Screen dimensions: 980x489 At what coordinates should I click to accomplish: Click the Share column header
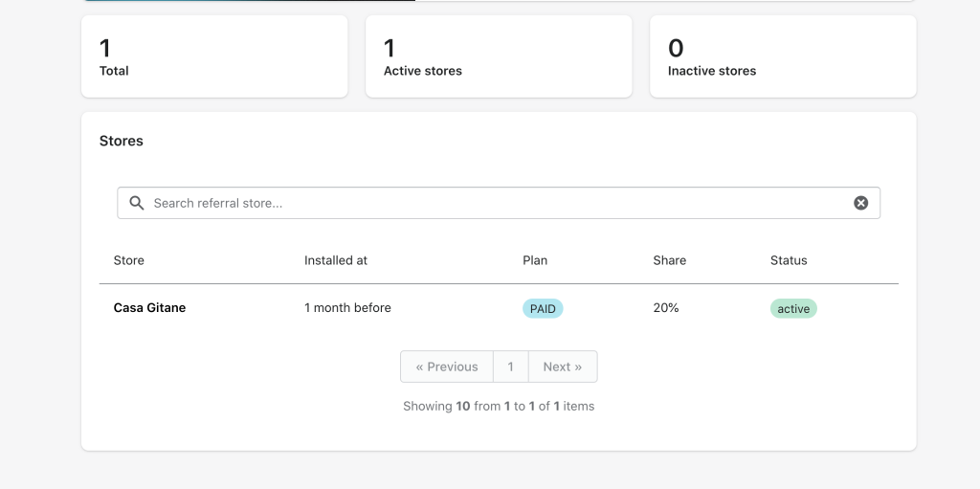669,260
